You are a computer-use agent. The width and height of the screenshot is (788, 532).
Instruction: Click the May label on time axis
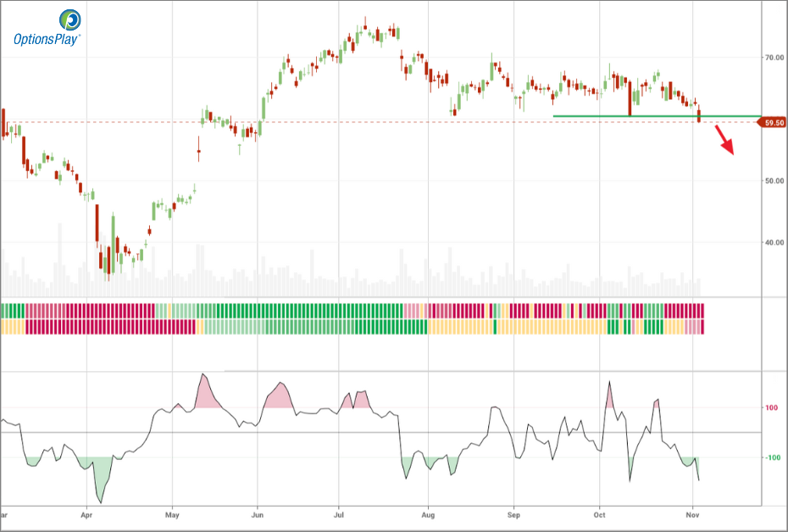[x=172, y=513]
